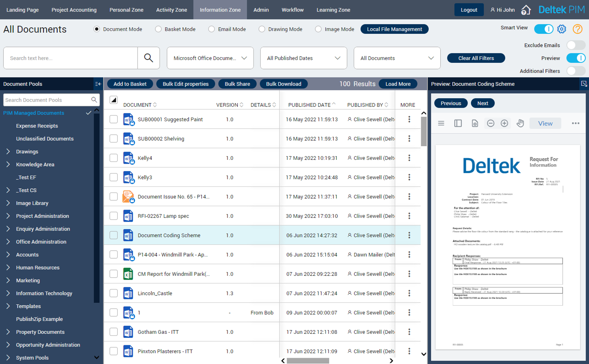This screenshot has height=364, width=589.
Task: Open the All Published Dates dropdown
Action: click(x=304, y=58)
